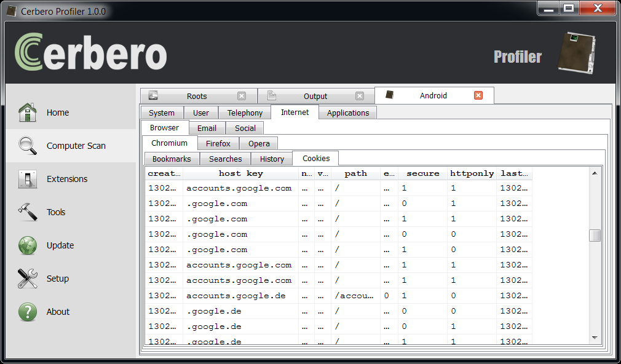Select .google.de row with secure 0, httponly 1
This screenshot has width=621, height=364.
[x=338, y=326]
